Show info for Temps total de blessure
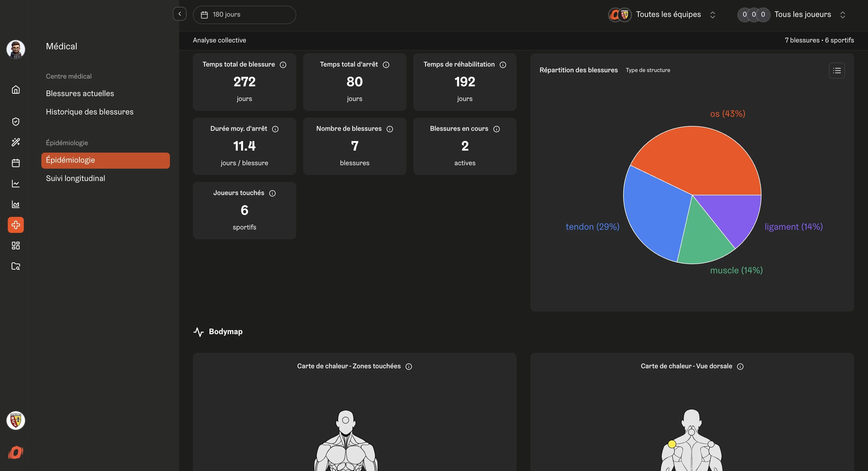868x471 pixels. [x=283, y=65]
